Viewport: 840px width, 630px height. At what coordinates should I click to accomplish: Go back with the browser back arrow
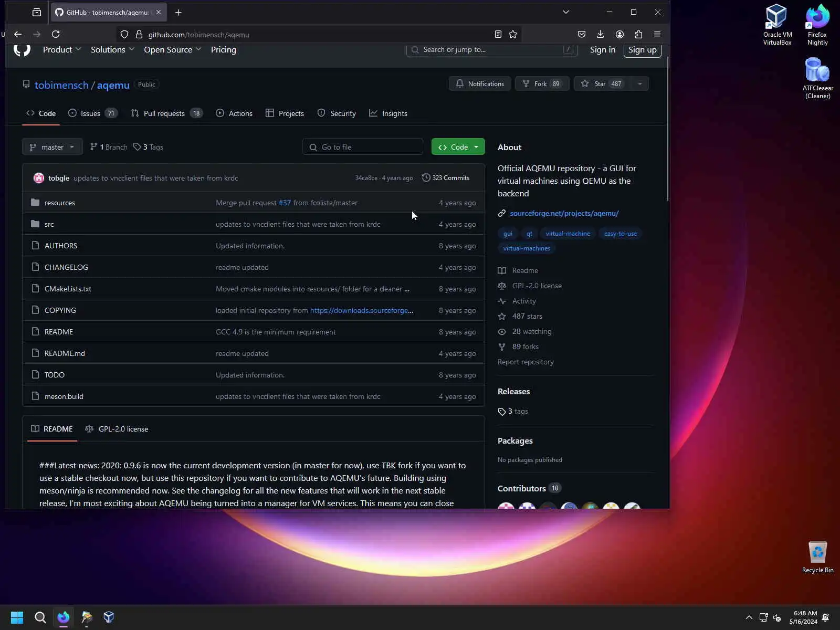[x=18, y=34]
